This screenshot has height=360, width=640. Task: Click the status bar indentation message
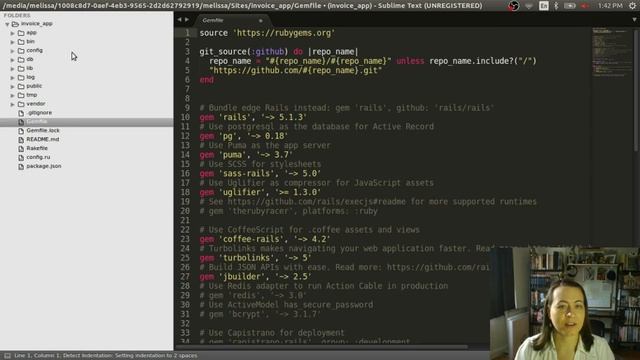pyautogui.click(x=106, y=356)
